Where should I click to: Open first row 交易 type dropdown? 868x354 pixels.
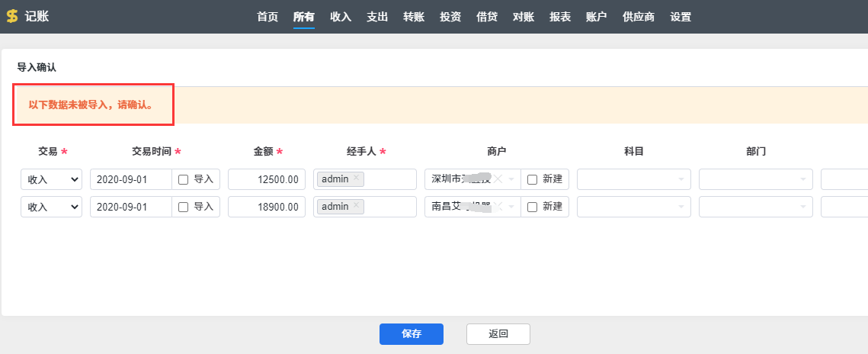pos(52,179)
